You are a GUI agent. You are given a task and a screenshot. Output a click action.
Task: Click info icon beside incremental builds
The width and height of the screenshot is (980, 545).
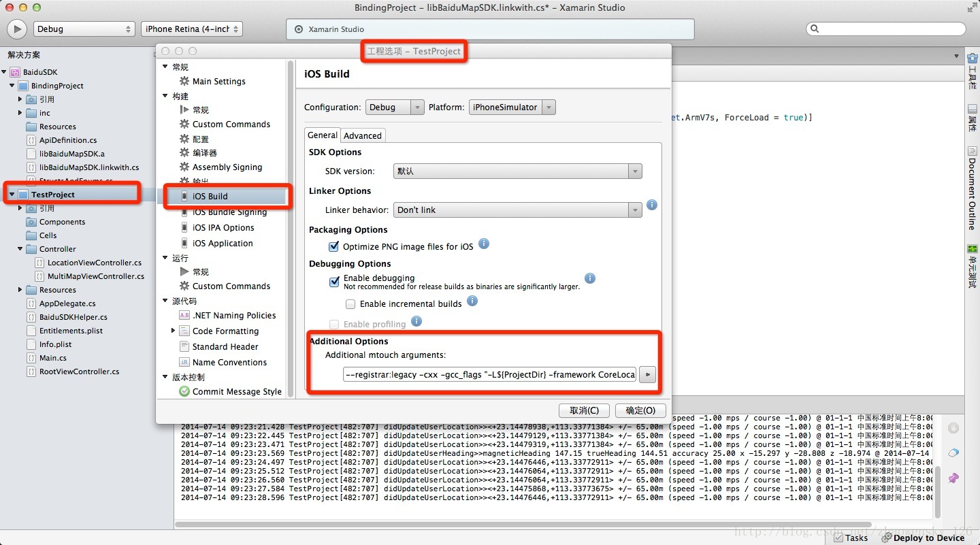pyautogui.click(x=472, y=301)
